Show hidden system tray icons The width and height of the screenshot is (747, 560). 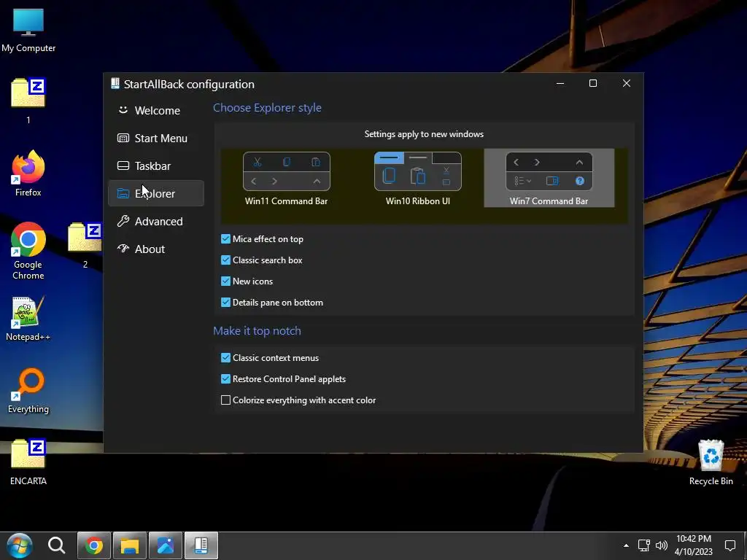[626, 545]
